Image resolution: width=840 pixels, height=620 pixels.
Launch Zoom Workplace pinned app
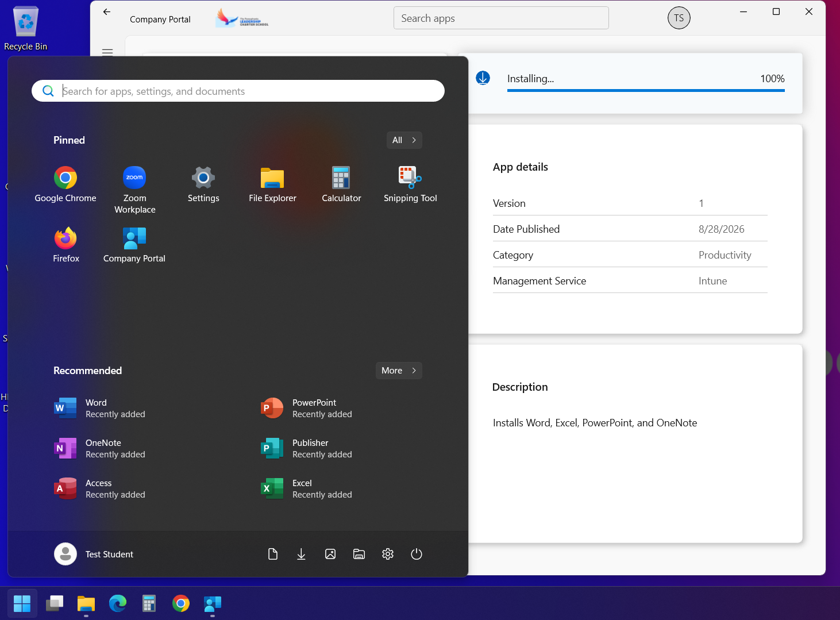coord(134,190)
